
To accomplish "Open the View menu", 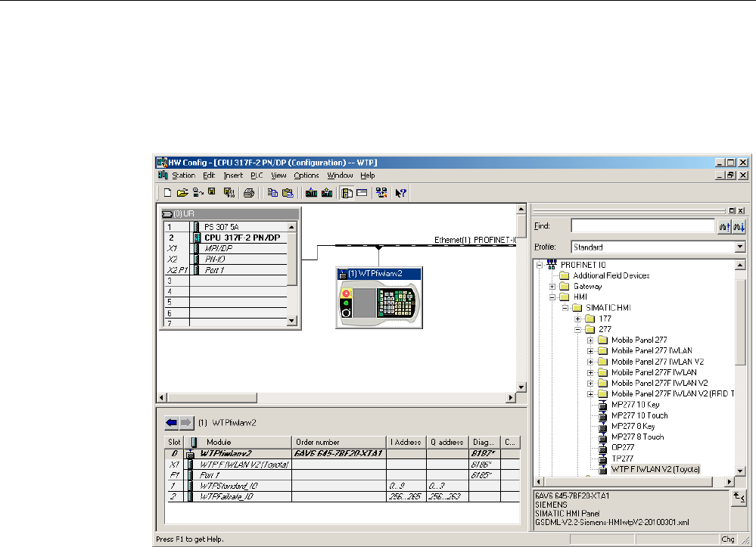I will click(278, 176).
